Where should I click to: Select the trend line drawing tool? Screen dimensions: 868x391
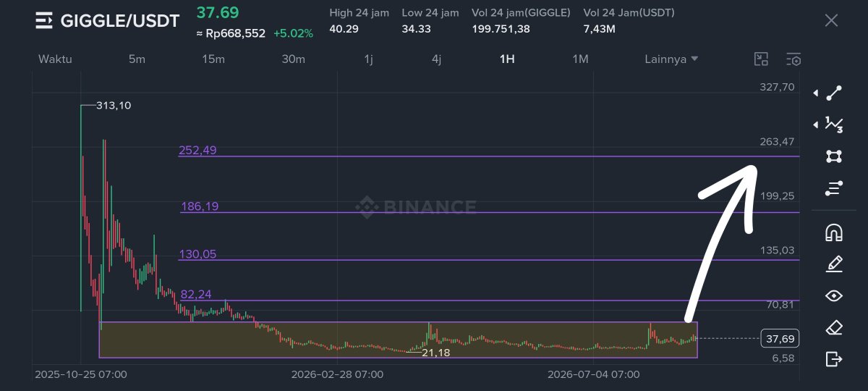tap(834, 93)
